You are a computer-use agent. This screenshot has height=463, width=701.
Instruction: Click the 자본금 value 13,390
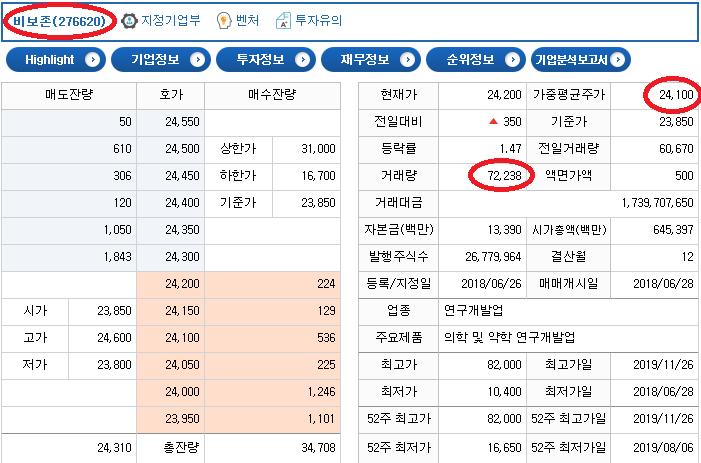pyautogui.click(x=504, y=230)
